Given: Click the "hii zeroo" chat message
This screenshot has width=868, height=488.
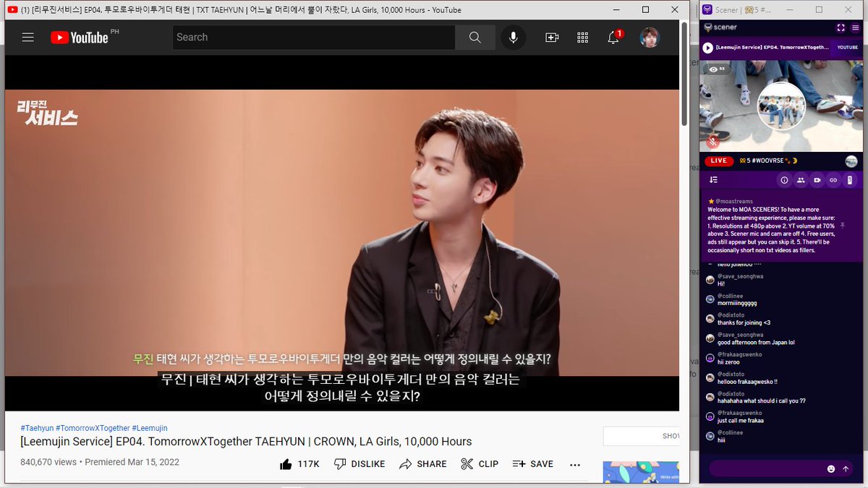Looking at the screenshot, I should [x=730, y=362].
